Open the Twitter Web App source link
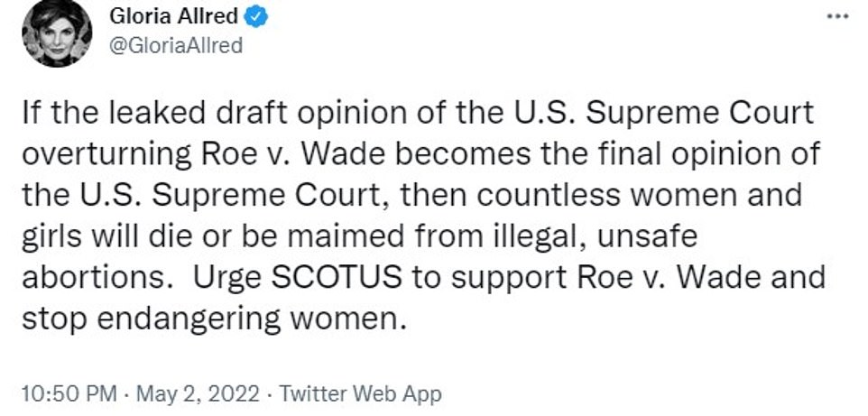The width and height of the screenshot is (868, 416). [362, 394]
